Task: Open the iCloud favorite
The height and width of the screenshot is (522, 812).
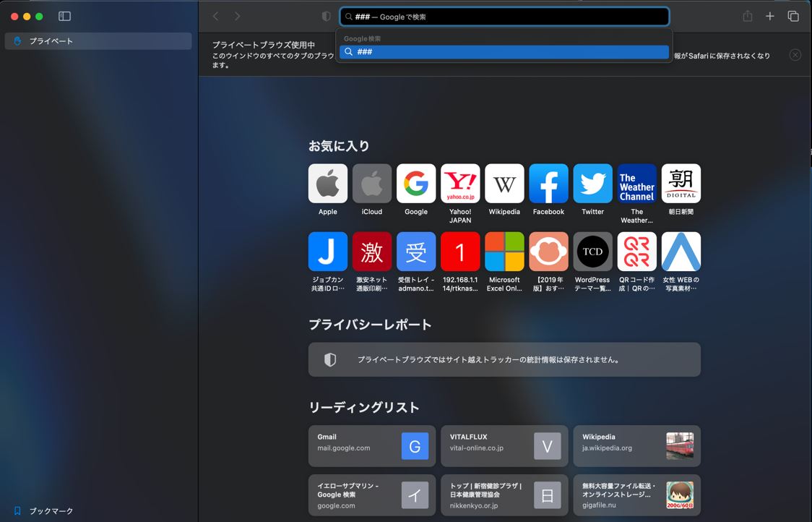Action: [x=372, y=184]
